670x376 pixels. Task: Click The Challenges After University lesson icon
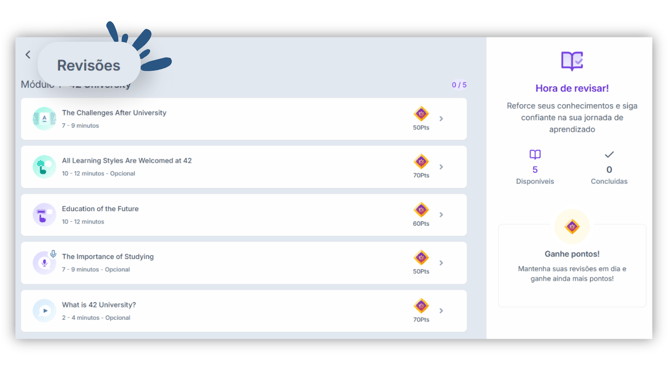pos(44,118)
